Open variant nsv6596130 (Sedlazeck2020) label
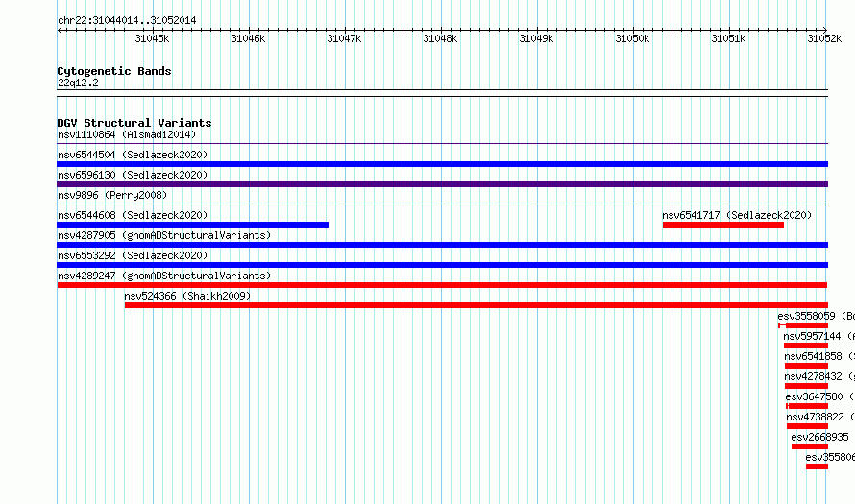855x504 pixels. click(133, 175)
